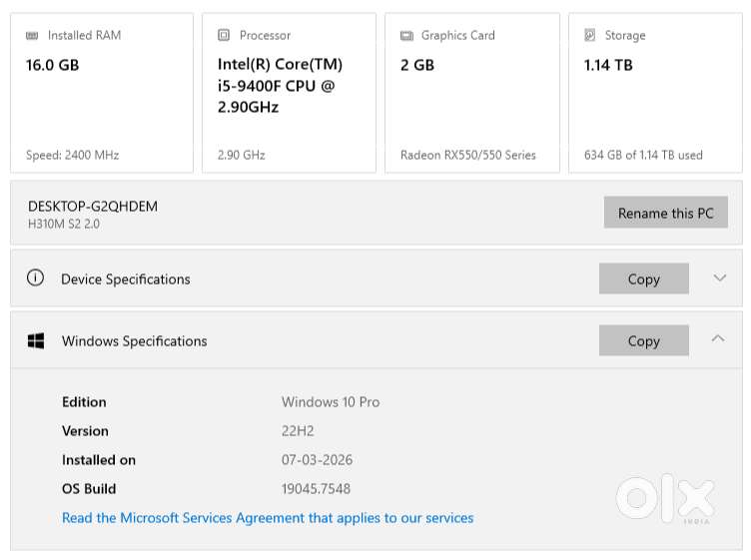Expand the Device Specifications section chevron
The image size is (751, 560).
tap(719, 279)
